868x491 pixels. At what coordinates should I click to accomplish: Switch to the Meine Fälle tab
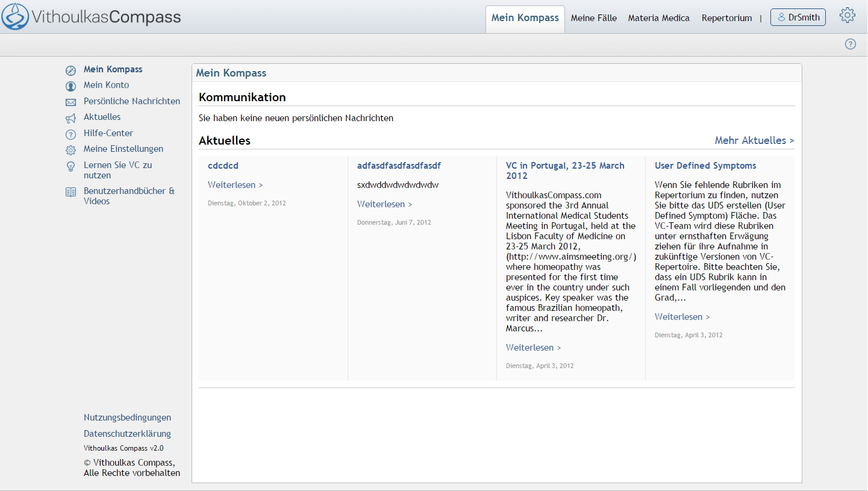(593, 18)
